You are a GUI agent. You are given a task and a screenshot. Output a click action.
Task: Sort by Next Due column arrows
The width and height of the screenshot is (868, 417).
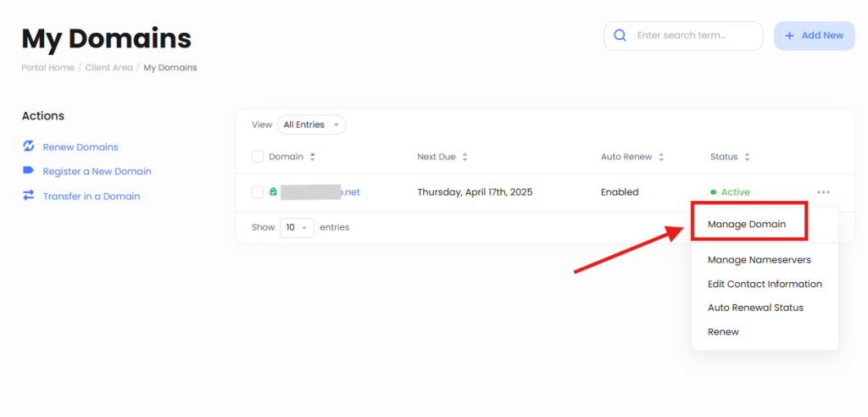click(465, 157)
